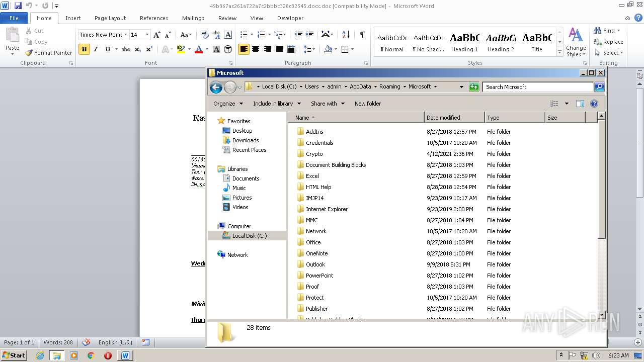
Task: Click Bullets list icon
Action: [244, 35]
